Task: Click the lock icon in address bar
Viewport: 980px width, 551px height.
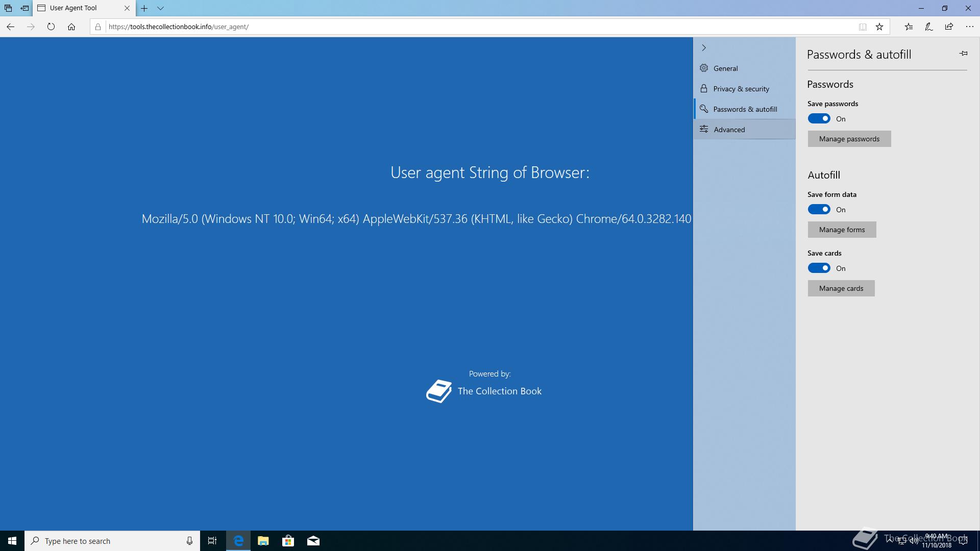Action: pos(98,27)
